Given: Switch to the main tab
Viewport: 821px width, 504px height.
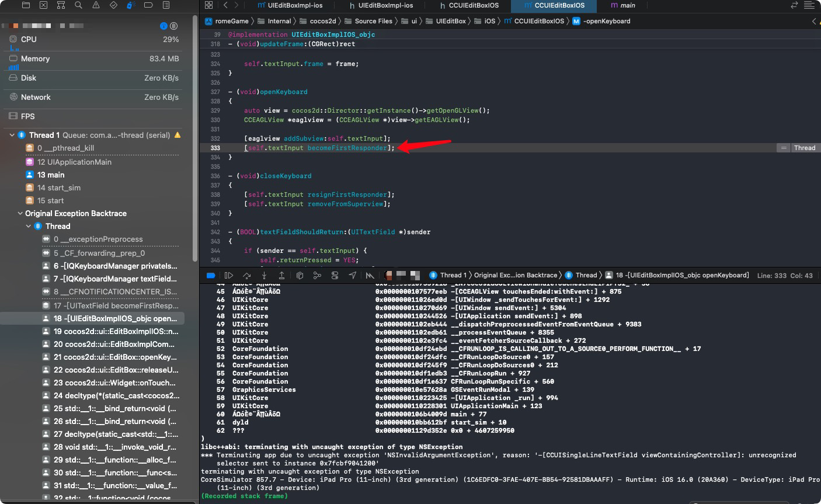Looking at the screenshot, I should pyautogui.click(x=622, y=5).
